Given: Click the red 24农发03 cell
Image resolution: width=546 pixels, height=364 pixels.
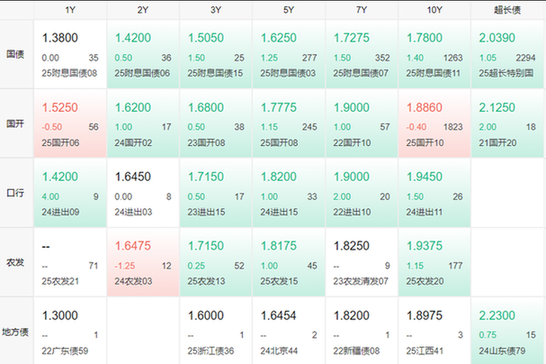Looking at the screenshot, I should point(143,262).
